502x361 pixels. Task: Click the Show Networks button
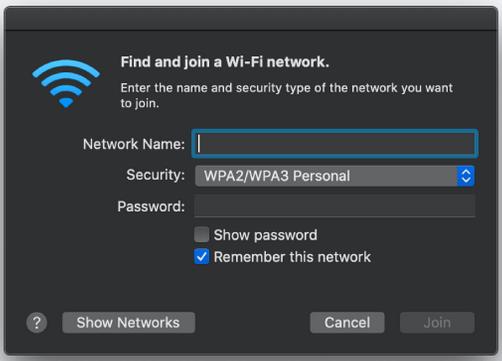pos(128,322)
